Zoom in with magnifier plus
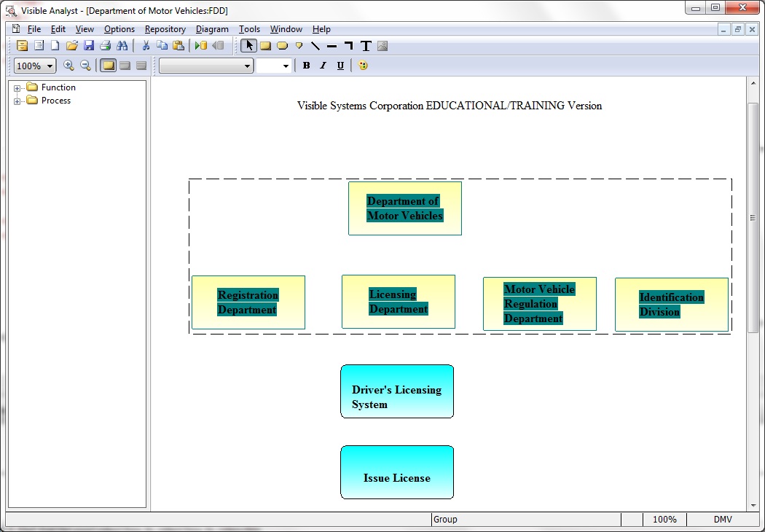765x532 pixels. (68, 66)
